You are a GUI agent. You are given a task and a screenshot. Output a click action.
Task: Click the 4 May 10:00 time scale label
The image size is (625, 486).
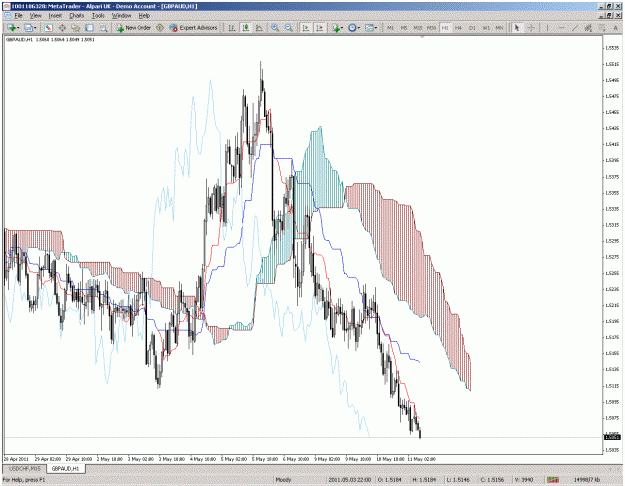click(x=203, y=459)
